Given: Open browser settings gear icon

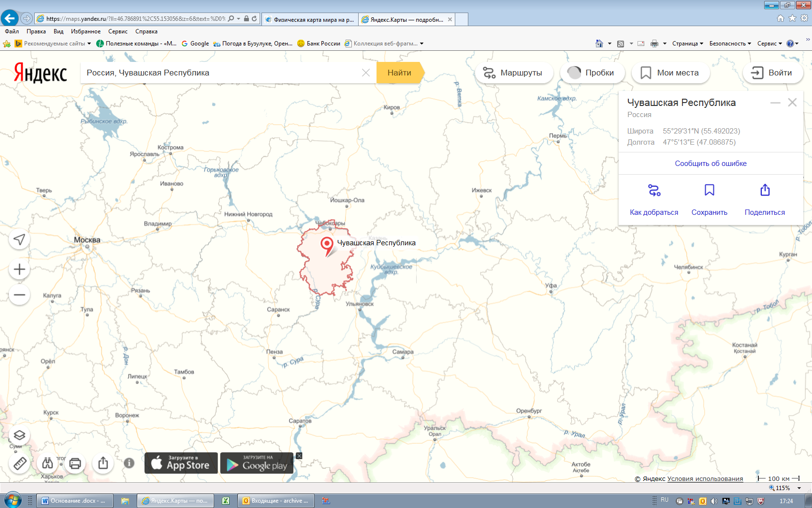Looking at the screenshot, I should coord(804,18).
